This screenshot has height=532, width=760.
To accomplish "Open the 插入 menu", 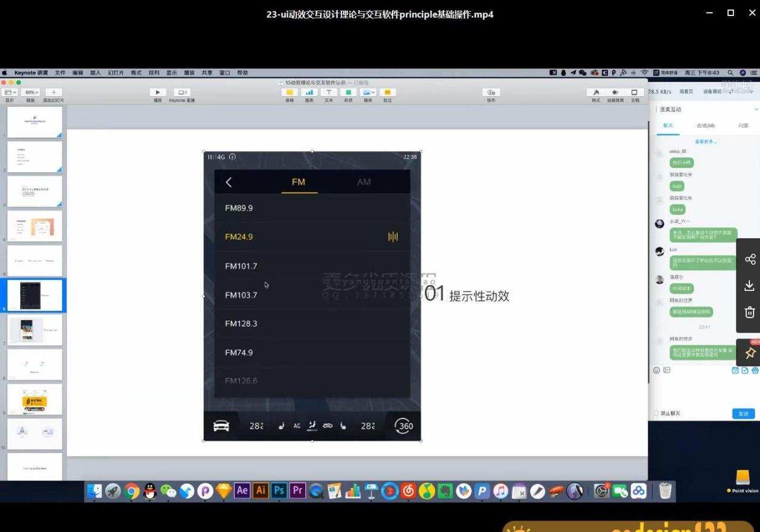I will pyautogui.click(x=96, y=72).
